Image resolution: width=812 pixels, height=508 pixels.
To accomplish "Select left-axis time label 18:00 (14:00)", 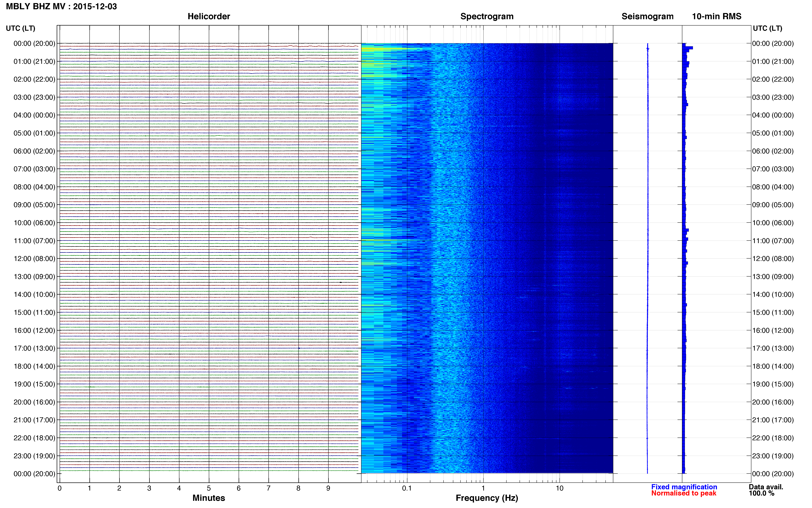I will coord(34,366).
